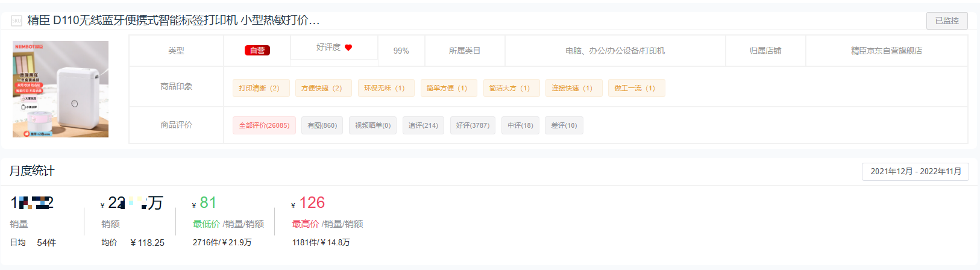Viewport: 980px width, 270px height.
Task: Select the 打印清晰 (2) impression tag
Action: pos(261,88)
